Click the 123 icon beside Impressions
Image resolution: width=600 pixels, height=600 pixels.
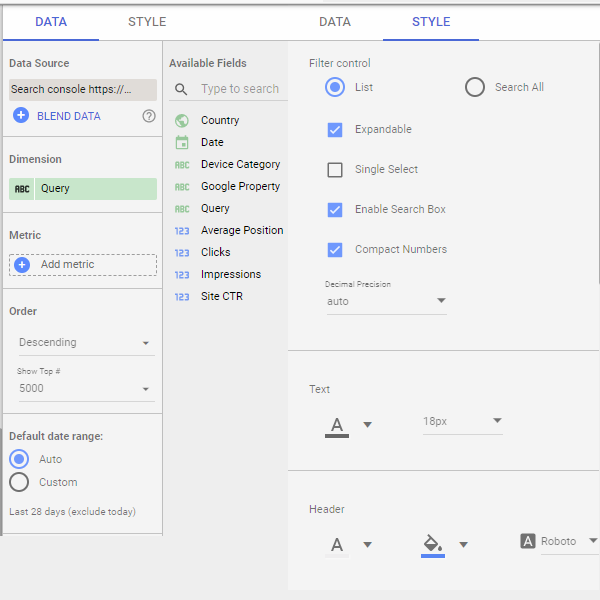coord(182,275)
